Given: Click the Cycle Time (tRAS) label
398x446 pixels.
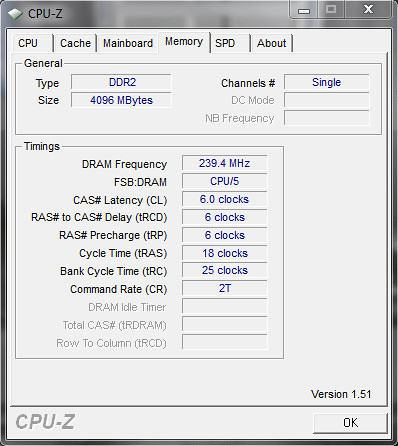Looking at the screenshot, I should pos(123,253).
